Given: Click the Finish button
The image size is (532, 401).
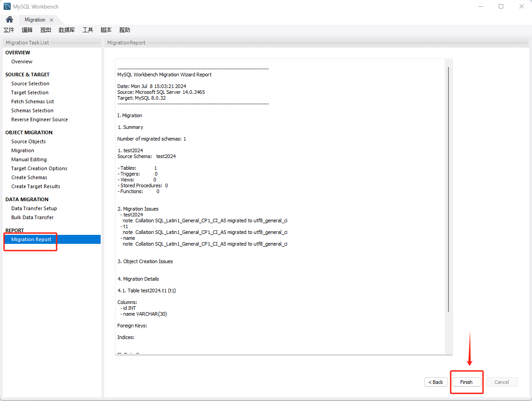Looking at the screenshot, I should 466,382.
